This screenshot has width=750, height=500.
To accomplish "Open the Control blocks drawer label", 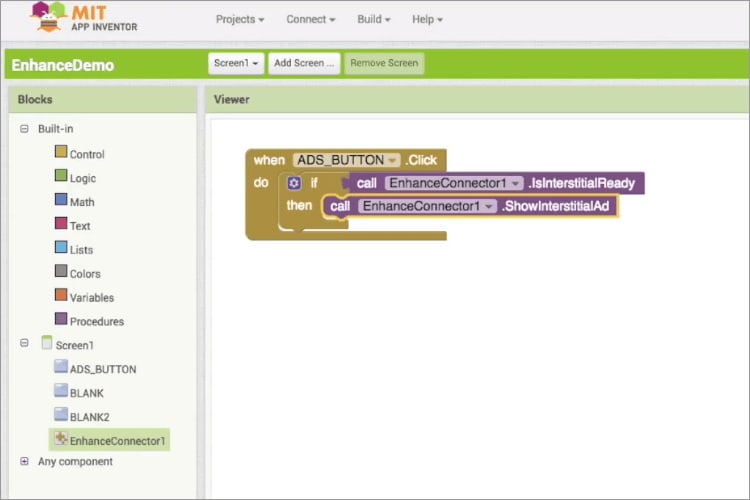I will 87,155.
